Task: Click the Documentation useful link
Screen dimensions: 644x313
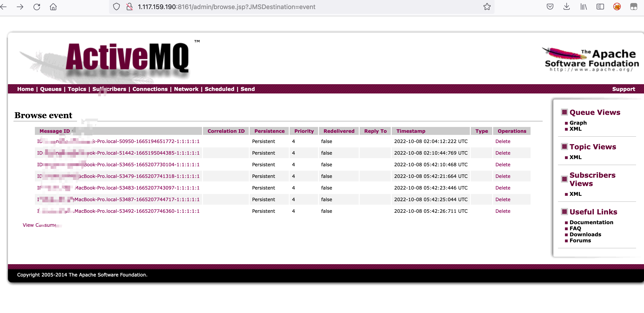Action: (591, 222)
